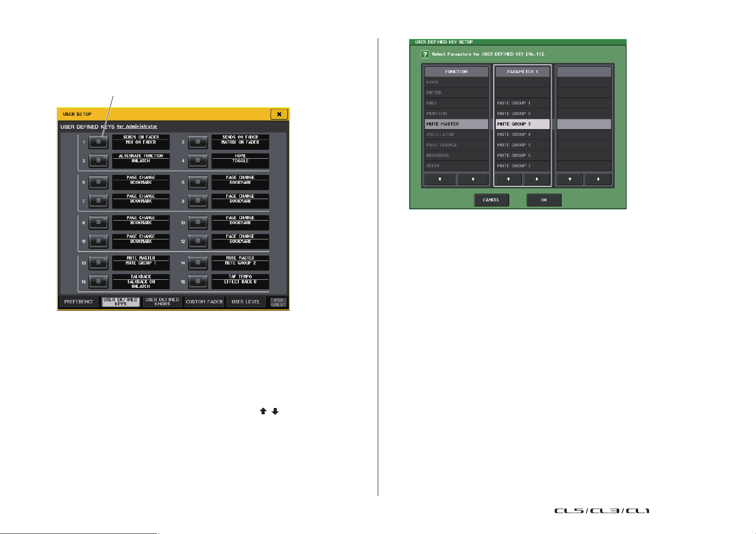Select the CUSTOM FADER tab
The width and height of the screenshot is (756, 534).
pos(204,302)
